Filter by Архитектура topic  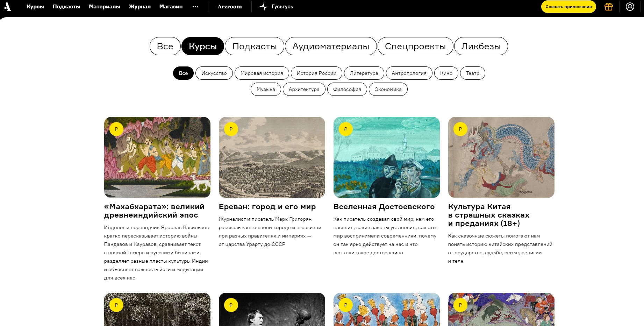click(304, 89)
